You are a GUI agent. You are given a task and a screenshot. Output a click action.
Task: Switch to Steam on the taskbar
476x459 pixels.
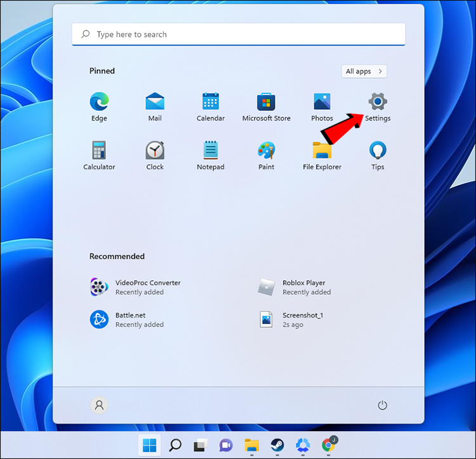[x=277, y=445]
